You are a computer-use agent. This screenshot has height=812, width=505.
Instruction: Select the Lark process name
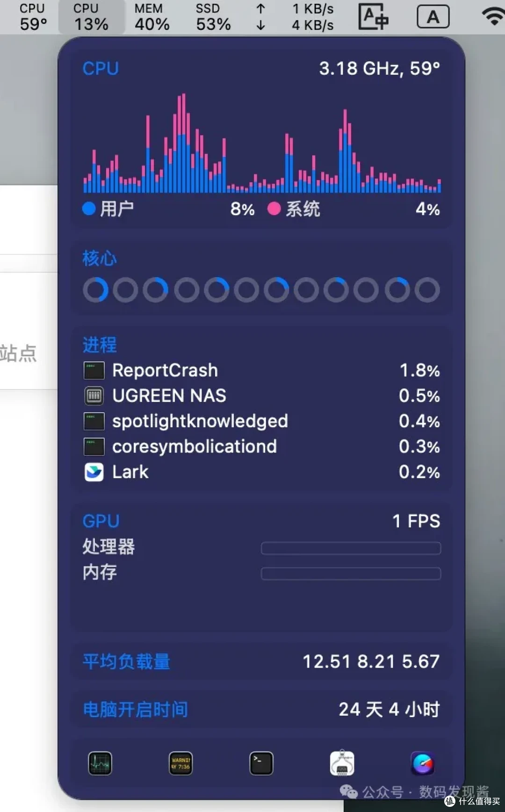pyautogui.click(x=130, y=472)
